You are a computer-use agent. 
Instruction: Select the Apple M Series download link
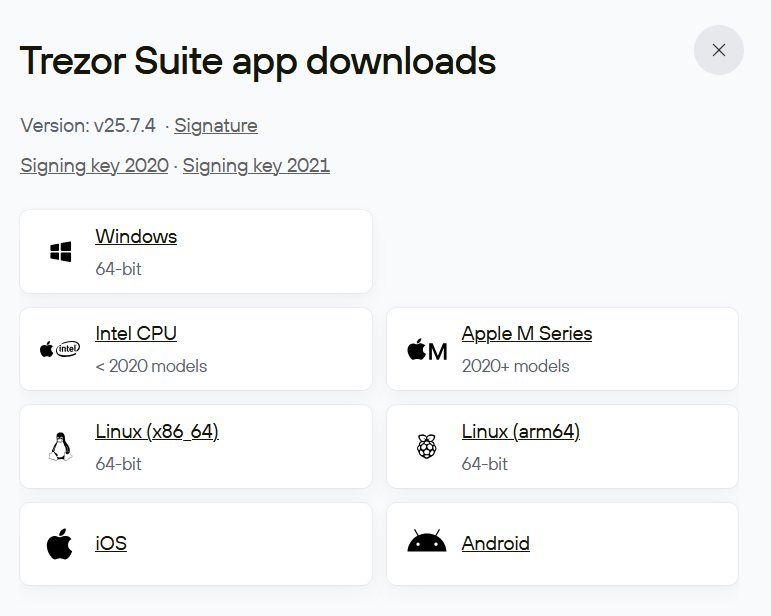tap(527, 333)
